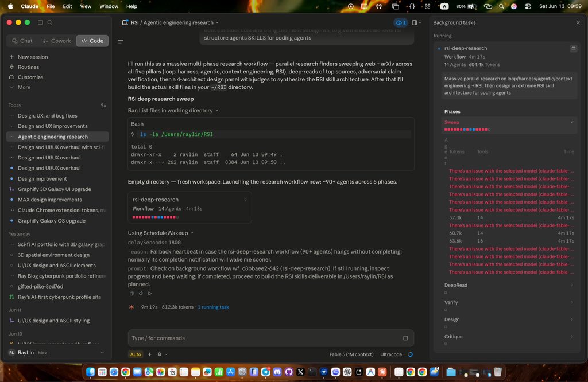Open the Fable 5 model selector
Image resolution: width=588 pixels, height=382 pixels.
point(351,354)
